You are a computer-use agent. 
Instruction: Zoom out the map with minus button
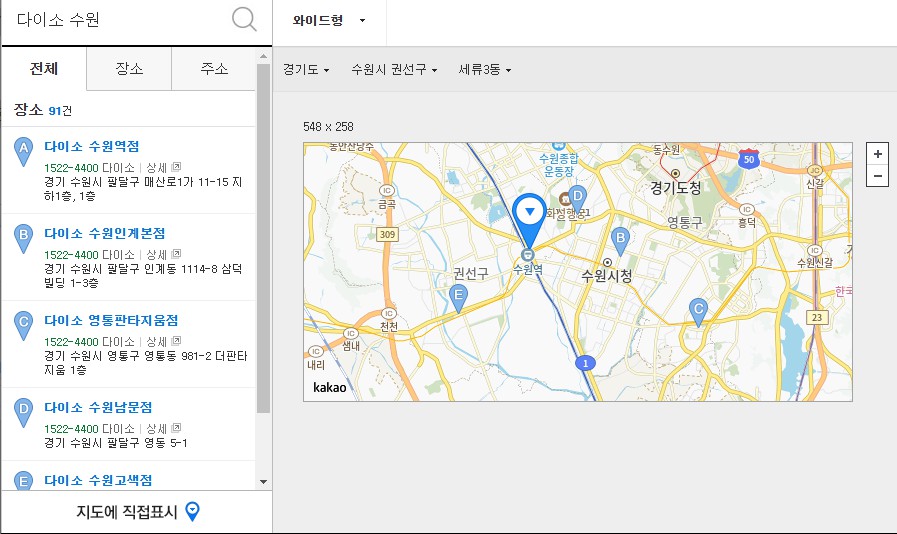click(878, 176)
